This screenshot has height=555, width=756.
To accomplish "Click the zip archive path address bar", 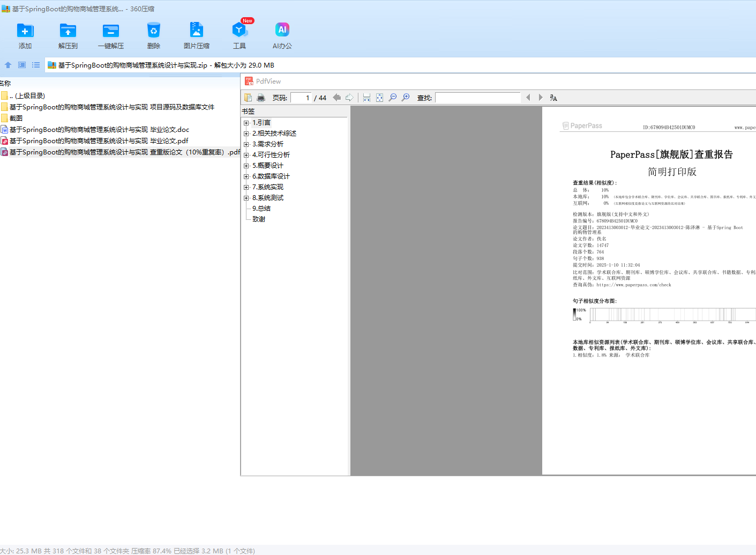I will tap(400, 65).
